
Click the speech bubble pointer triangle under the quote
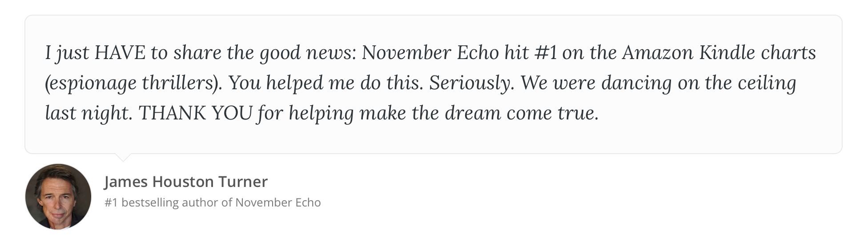123,157
